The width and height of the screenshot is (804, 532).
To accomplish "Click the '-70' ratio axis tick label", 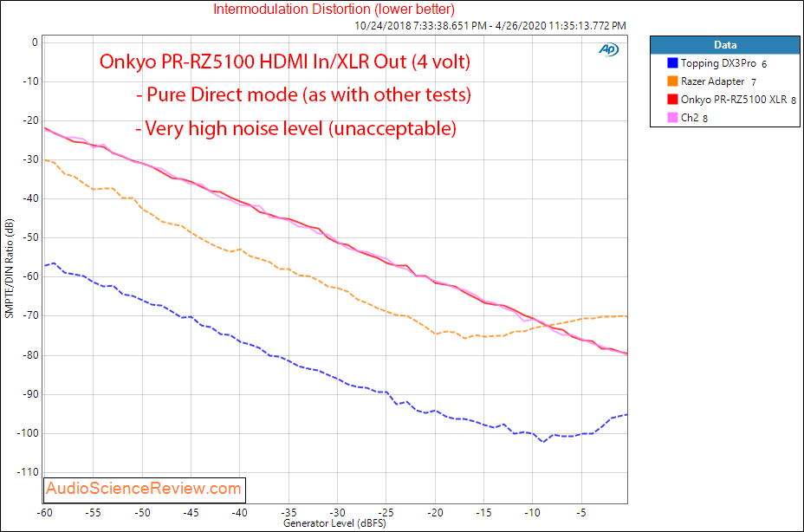I will point(30,315).
